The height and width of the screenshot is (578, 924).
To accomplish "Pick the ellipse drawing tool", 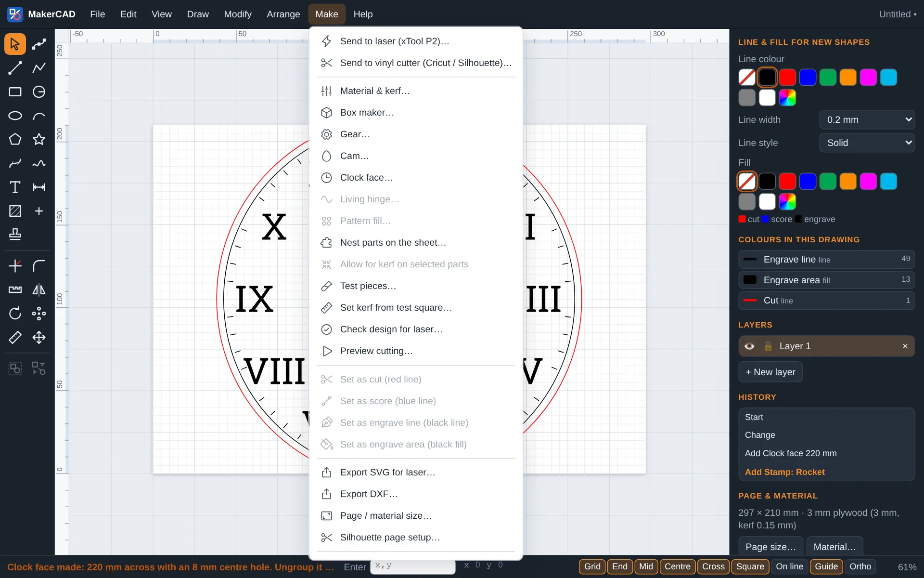I will [x=15, y=116].
